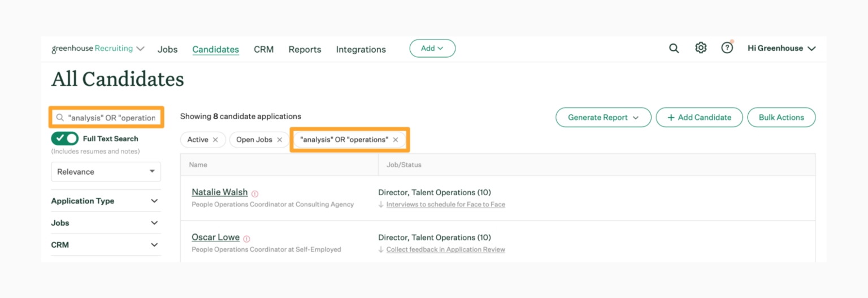The width and height of the screenshot is (868, 298).
Task: Open help with the question mark icon
Action: click(727, 48)
